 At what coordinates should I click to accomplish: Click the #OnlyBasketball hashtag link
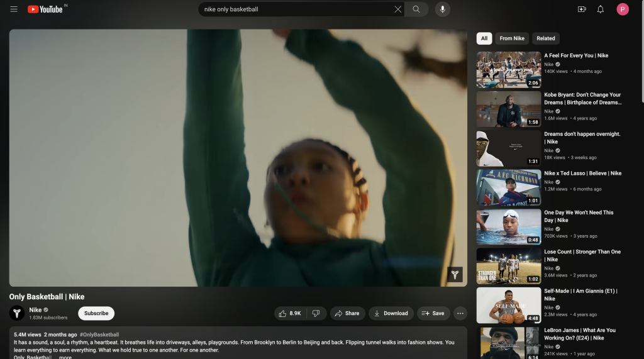[99, 334]
